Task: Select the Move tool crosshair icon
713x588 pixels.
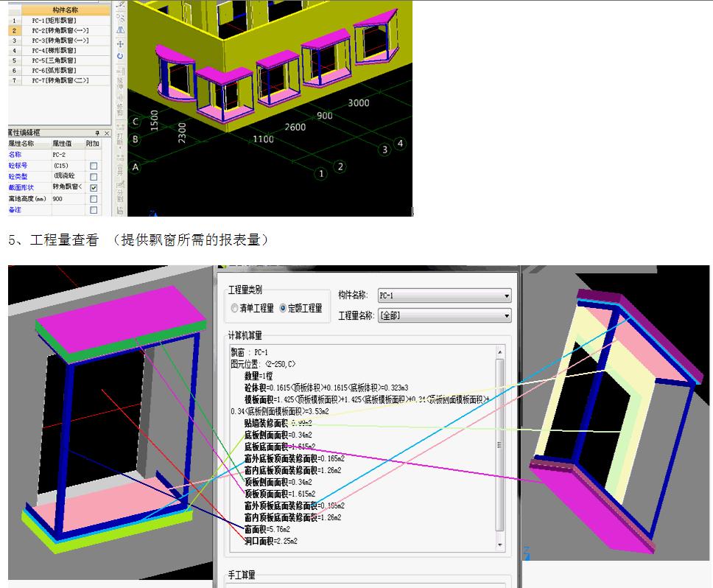Action: point(120,43)
